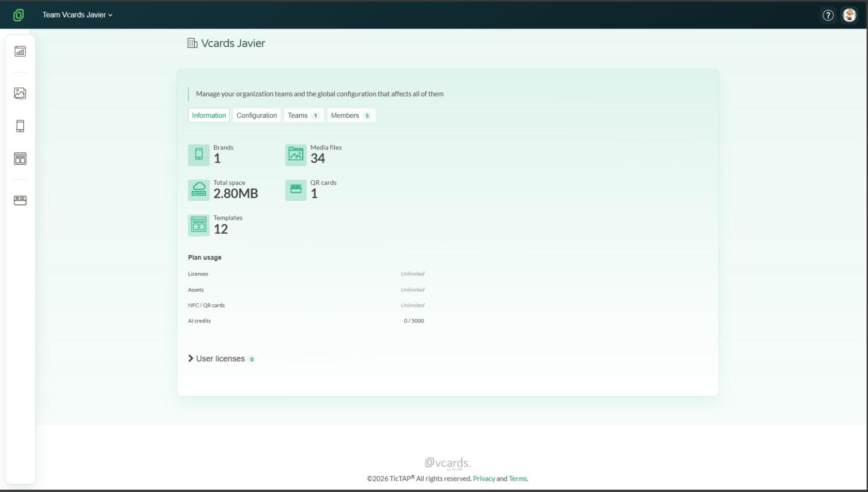Click the Assets row label

pyautogui.click(x=196, y=290)
